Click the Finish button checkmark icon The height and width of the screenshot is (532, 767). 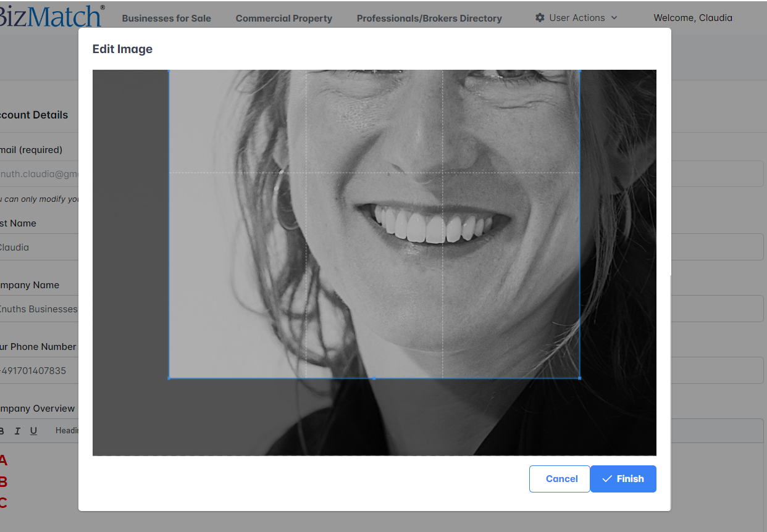click(x=607, y=479)
